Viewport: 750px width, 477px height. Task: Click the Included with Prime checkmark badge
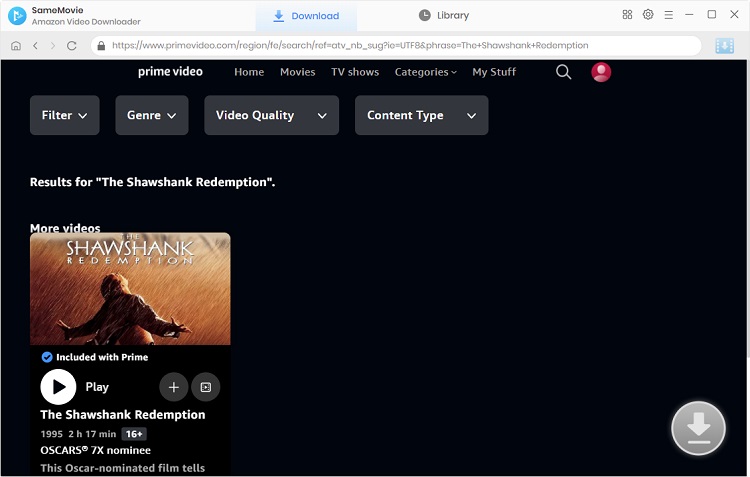[47, 357]
